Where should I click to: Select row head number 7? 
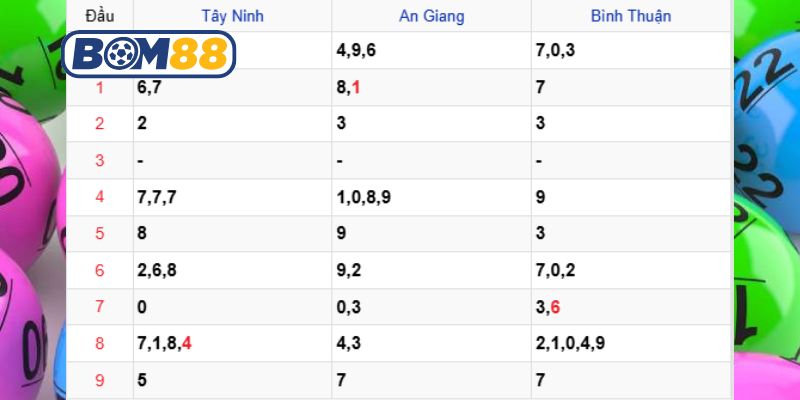[99, 307]
